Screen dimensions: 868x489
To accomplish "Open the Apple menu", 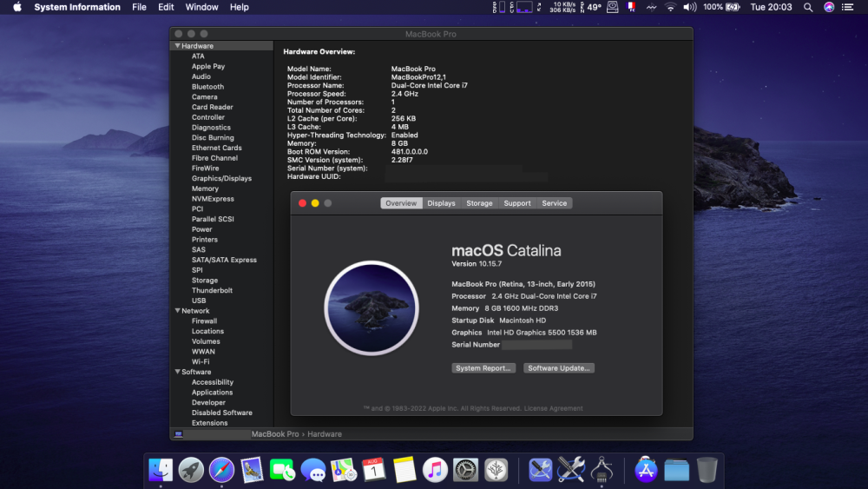I will coord(17,7).
